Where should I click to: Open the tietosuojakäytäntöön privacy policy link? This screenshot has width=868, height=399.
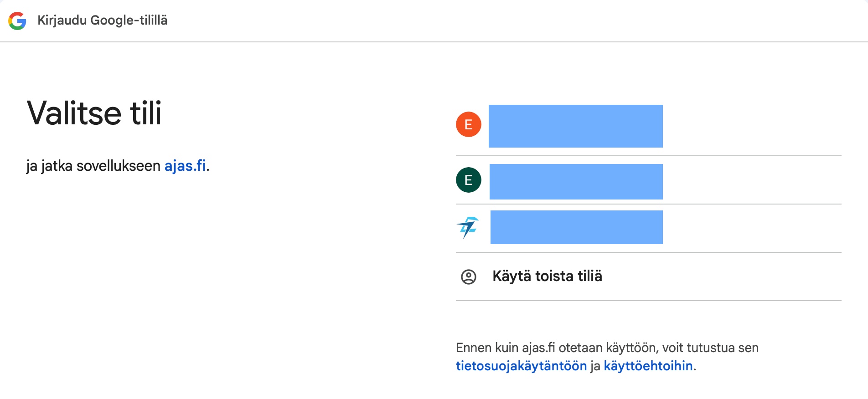pos(521,366)
